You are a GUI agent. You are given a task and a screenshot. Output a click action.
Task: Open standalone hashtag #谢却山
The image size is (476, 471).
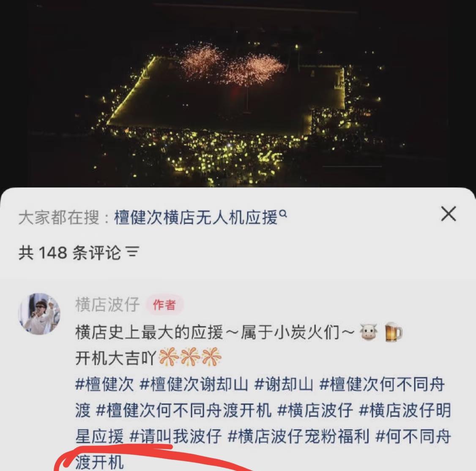coord(284,384)
